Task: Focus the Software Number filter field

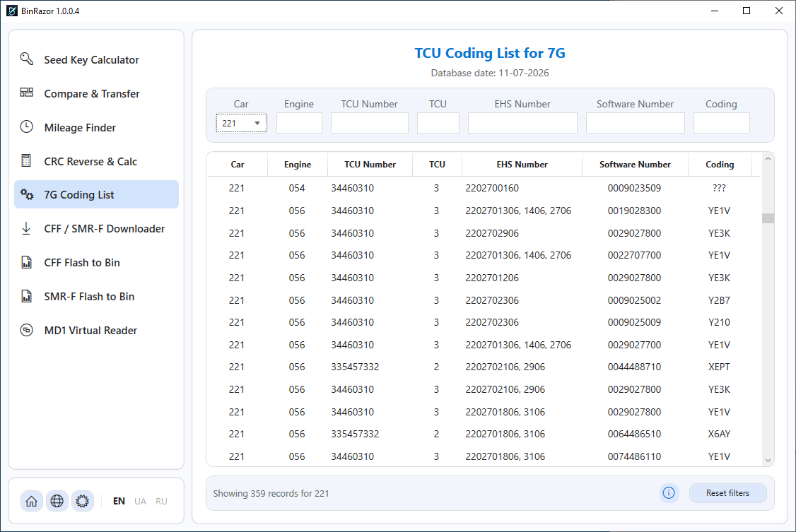Action: 635,123
